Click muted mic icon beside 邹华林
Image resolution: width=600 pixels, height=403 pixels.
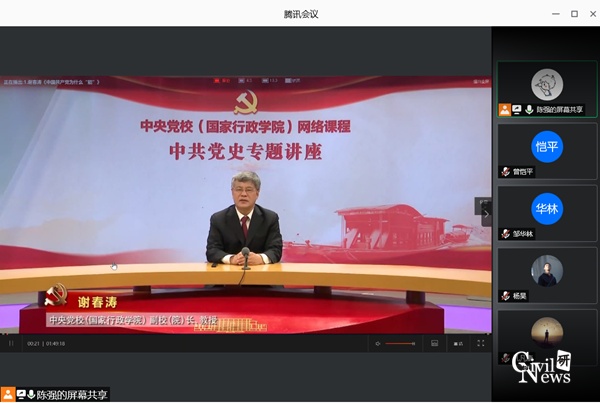506,234
